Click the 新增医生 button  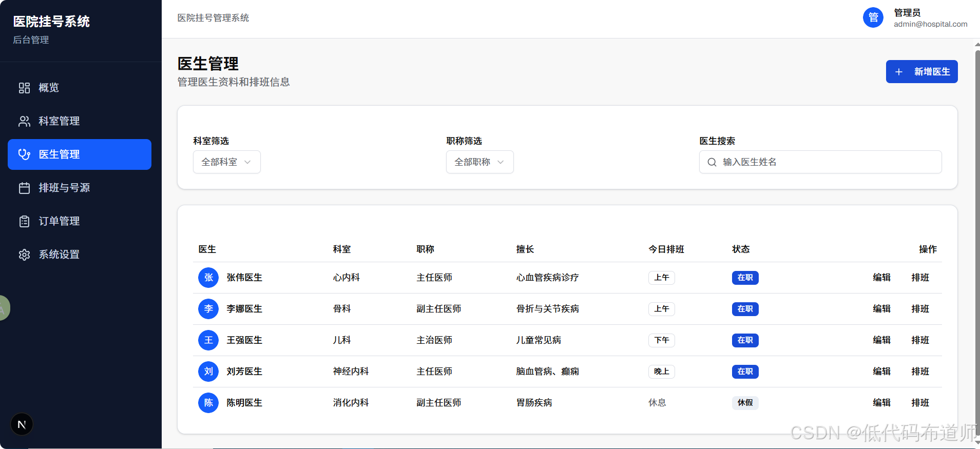click(921, 72)
